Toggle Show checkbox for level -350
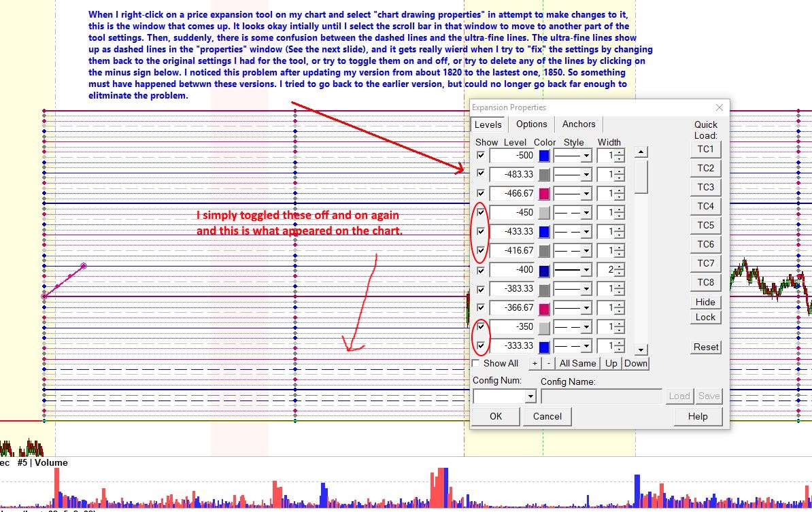 [x=481, y=326]
